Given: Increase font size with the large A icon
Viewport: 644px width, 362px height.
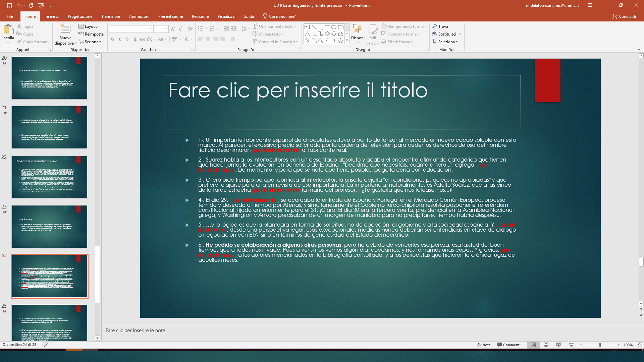Looking at the screenshot, I should pyautogui.click(x=173, y=29).
